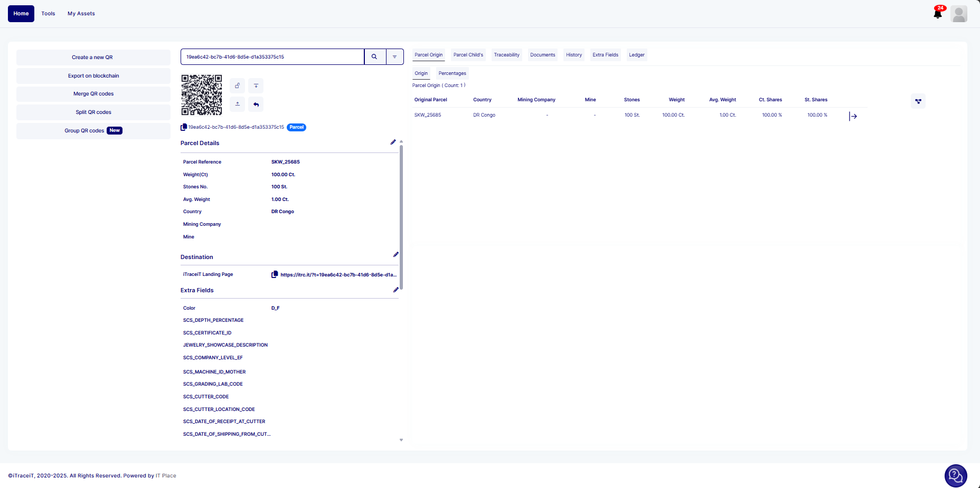This screenshot has width=980, height=488.
Task: Switch to the Traceability tab
Action: [506, 55]
